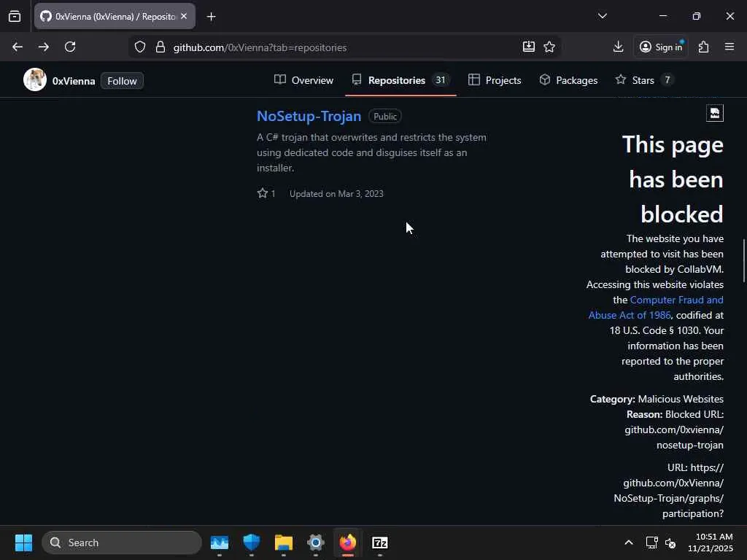This screenshot has height=560, width=747.
Task: Open Firefox View tab list icon
Action: coord(15,17)
